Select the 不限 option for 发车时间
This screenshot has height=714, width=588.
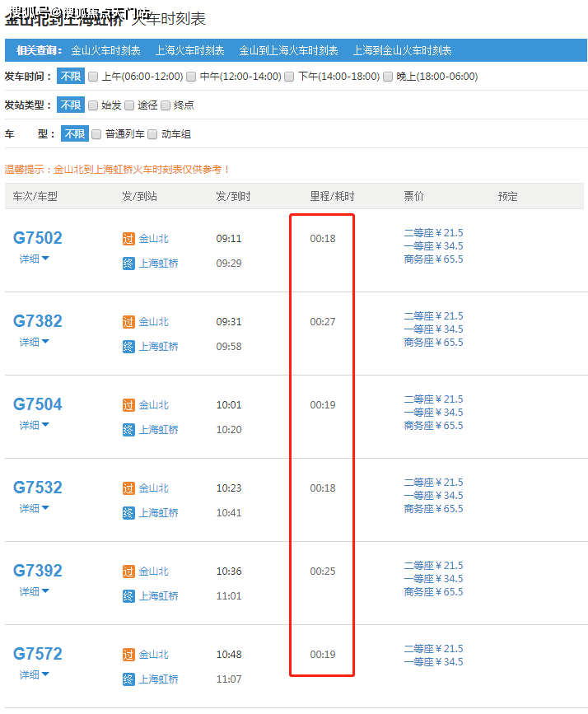(x=70, y=77)
